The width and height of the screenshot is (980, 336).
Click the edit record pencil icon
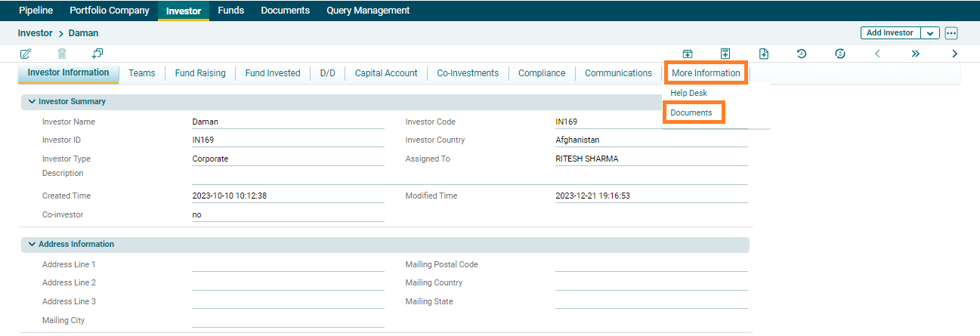pyautogui.click(x=26, y=54)
